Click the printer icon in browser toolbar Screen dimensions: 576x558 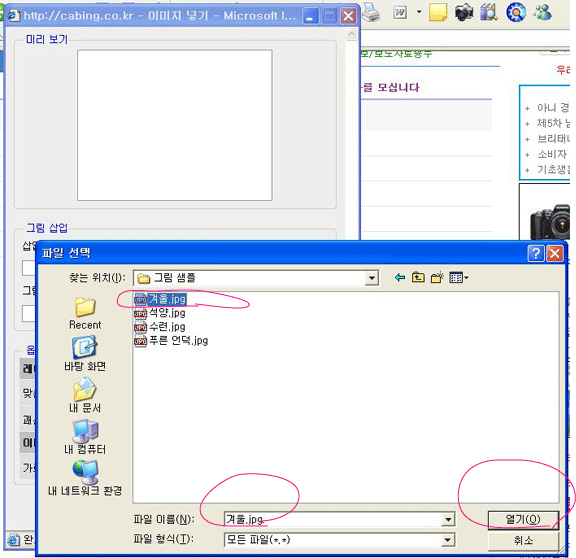point(371,13)
